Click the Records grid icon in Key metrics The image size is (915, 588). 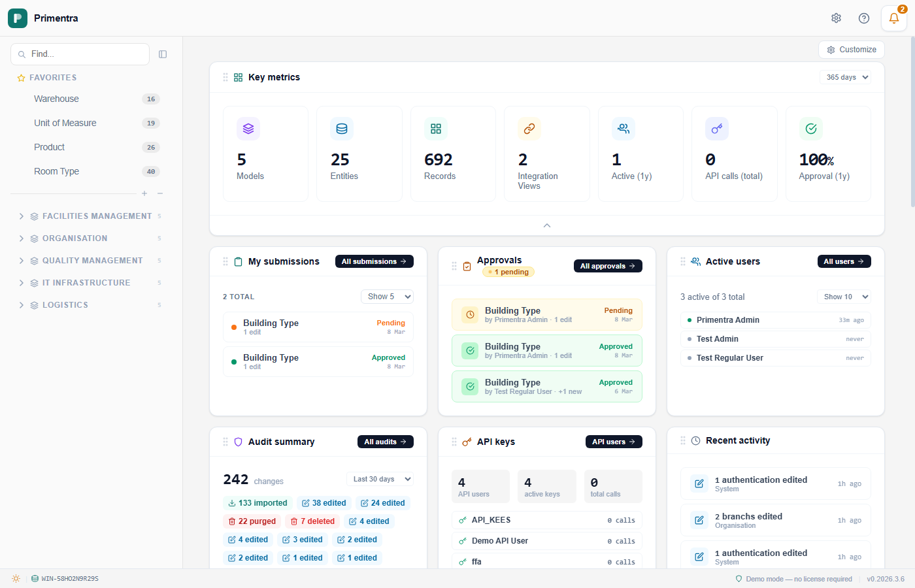click(x=436, y=129)
